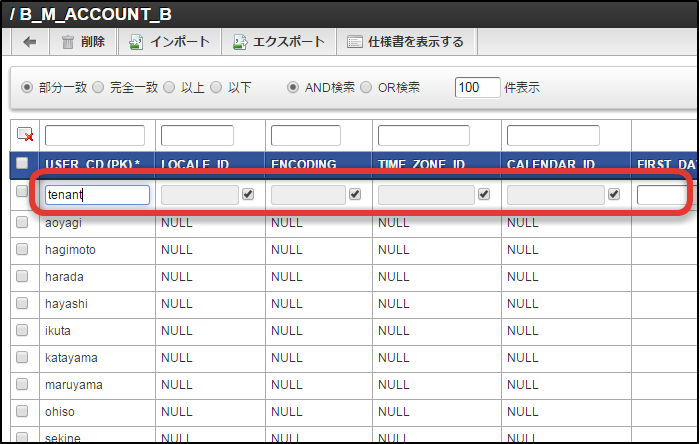Check the hayashi row checkbox
This screenshot has height=444, width=700.
pos(22,303)
